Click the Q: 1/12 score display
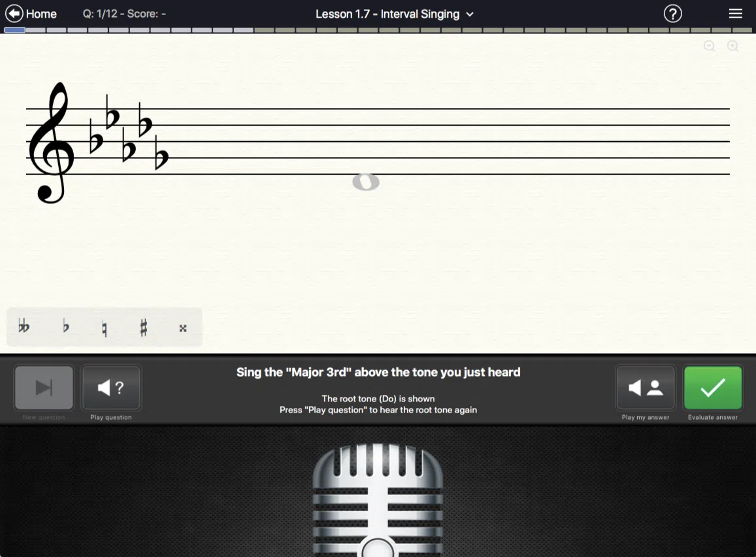 point(124,13)
